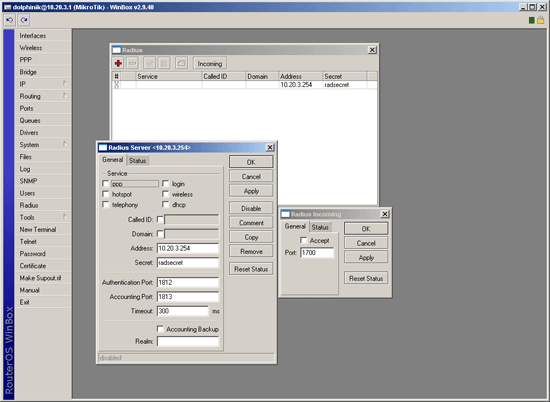Click Reset Status in Radius Server dialog
This screenshot has height=402, width=550.
pyautogui.click(x=251, y=269)
